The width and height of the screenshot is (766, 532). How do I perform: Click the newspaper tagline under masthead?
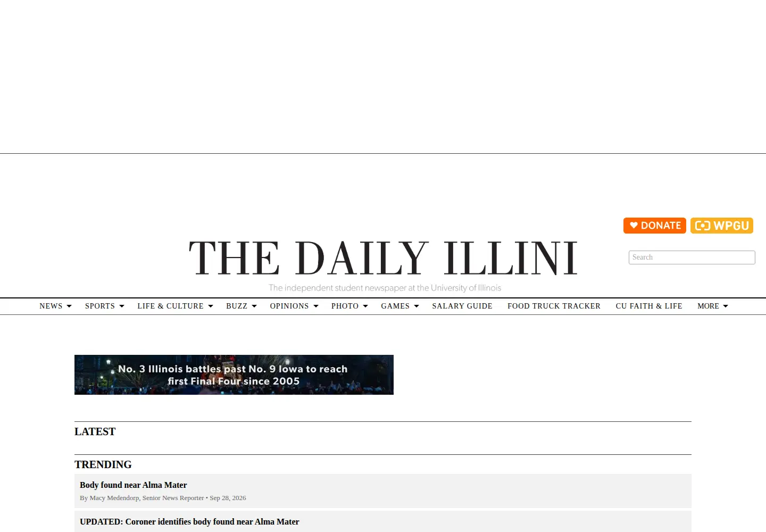(x=385, y=288)
